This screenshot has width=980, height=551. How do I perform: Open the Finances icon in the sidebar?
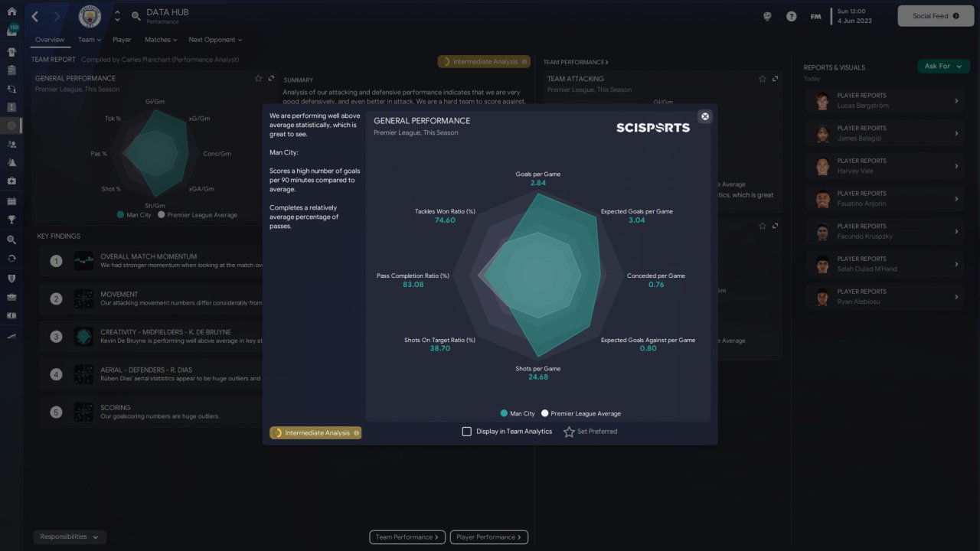pos(11,315)
